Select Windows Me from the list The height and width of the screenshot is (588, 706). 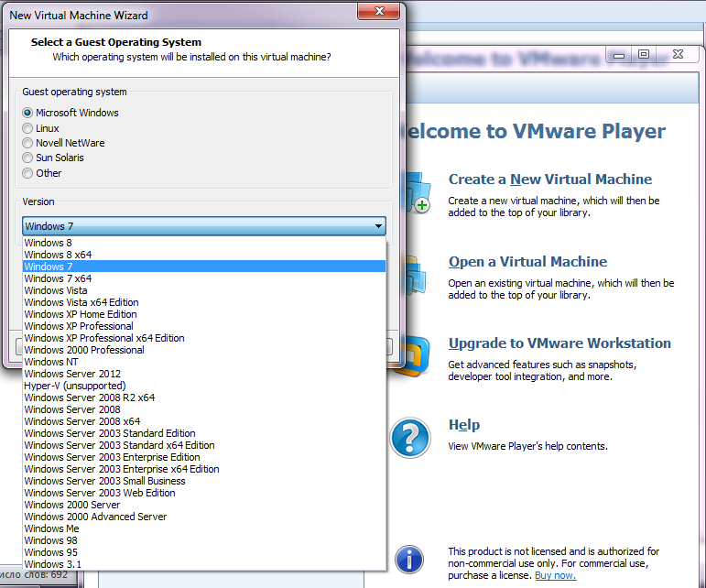coord(204,528)
